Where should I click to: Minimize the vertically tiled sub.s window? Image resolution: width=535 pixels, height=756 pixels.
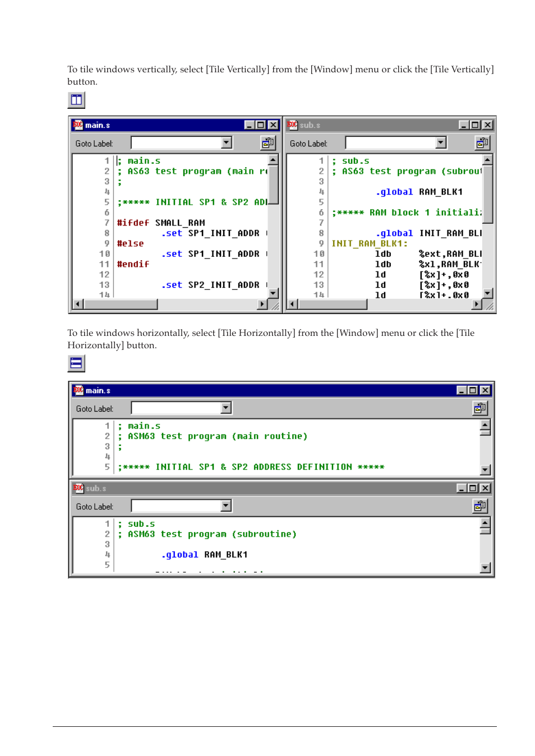tap(463, 125)
